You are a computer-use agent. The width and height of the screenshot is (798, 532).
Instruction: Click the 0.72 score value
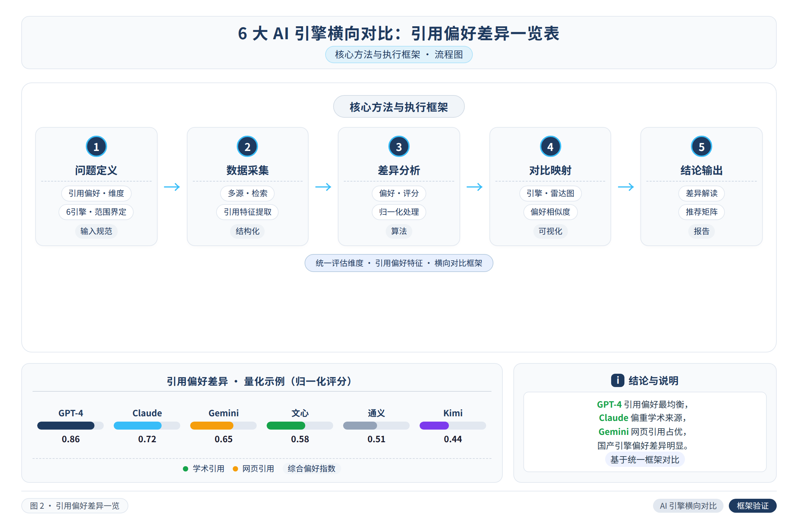coord(147,439)
